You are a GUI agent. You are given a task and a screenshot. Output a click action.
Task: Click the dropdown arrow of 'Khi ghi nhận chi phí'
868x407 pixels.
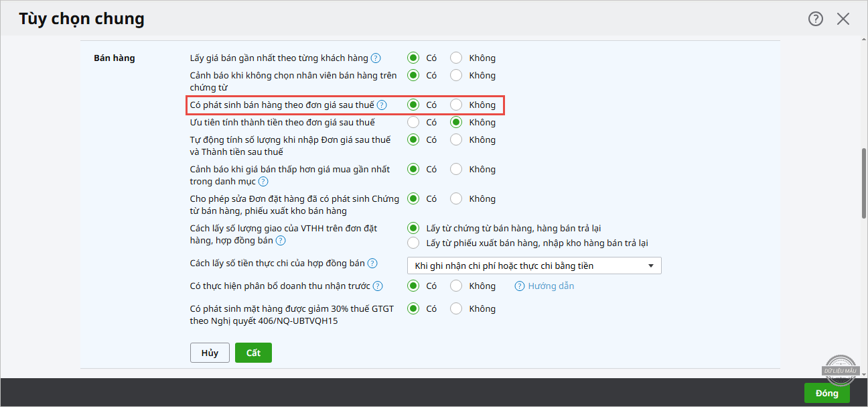click(651, 266)
